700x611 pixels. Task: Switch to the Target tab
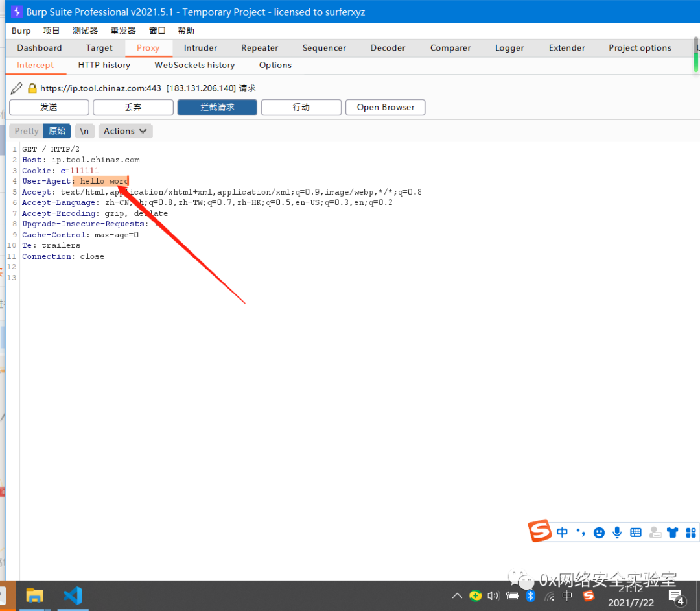pos(99,48)
